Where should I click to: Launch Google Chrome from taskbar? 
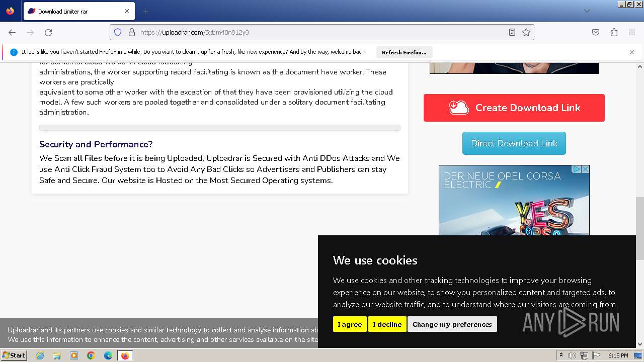91,355
